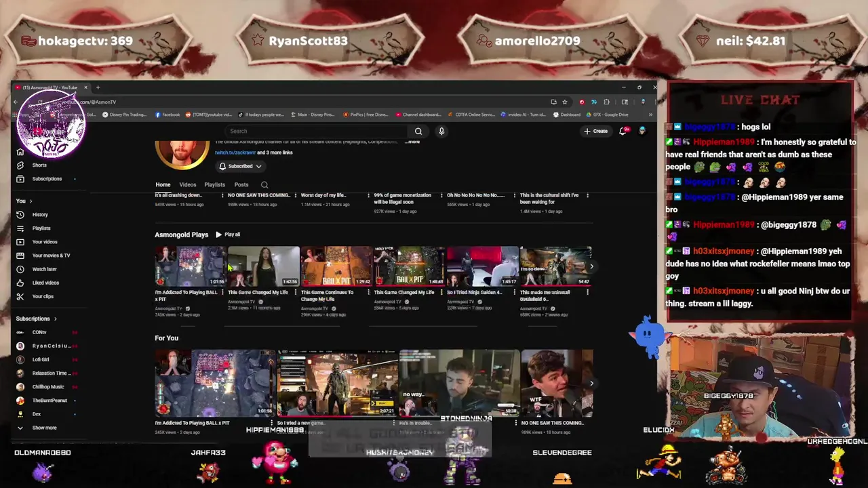Play the 1:45:17 Ninja Gaiden thumbnail
Viewport: 868px width, 488px height.
click(x=482, y=266)
